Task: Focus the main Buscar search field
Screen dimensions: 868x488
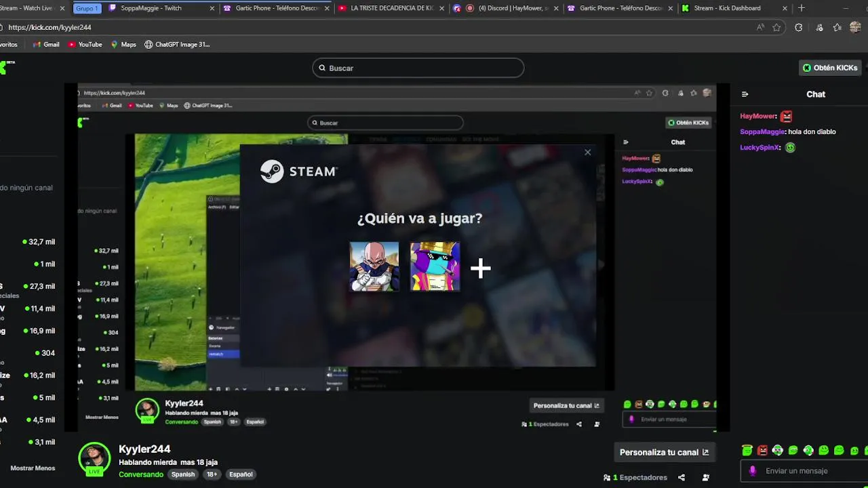Action: coord(418,68)
